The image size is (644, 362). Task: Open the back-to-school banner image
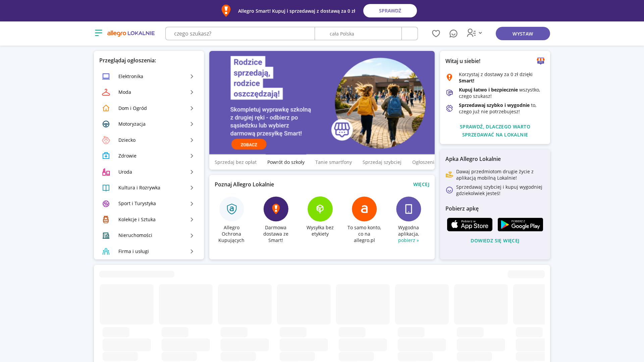pyautogui.click(x=322, y=103)
